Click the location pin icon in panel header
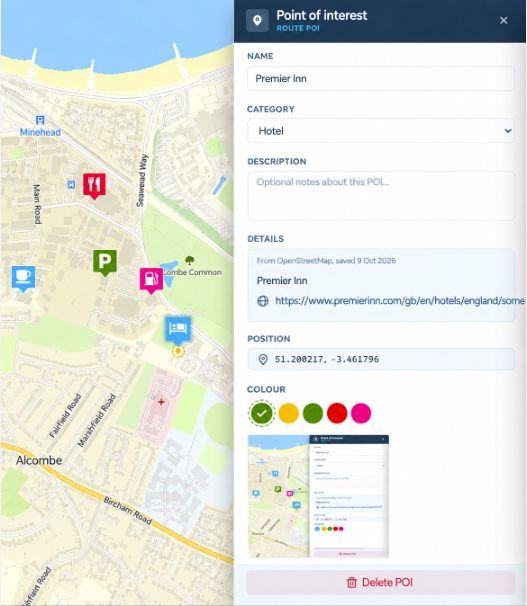Viewport: 527px width, 606px height. (257, 20)
